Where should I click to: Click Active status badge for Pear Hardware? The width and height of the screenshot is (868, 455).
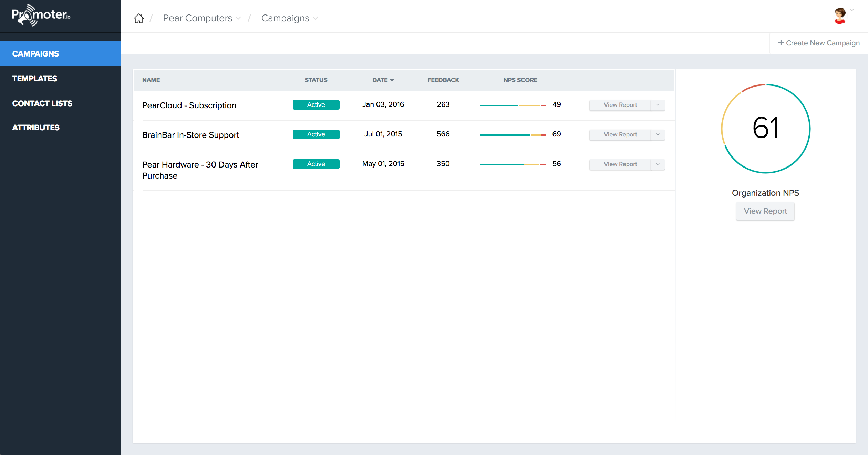pos(316,164)
